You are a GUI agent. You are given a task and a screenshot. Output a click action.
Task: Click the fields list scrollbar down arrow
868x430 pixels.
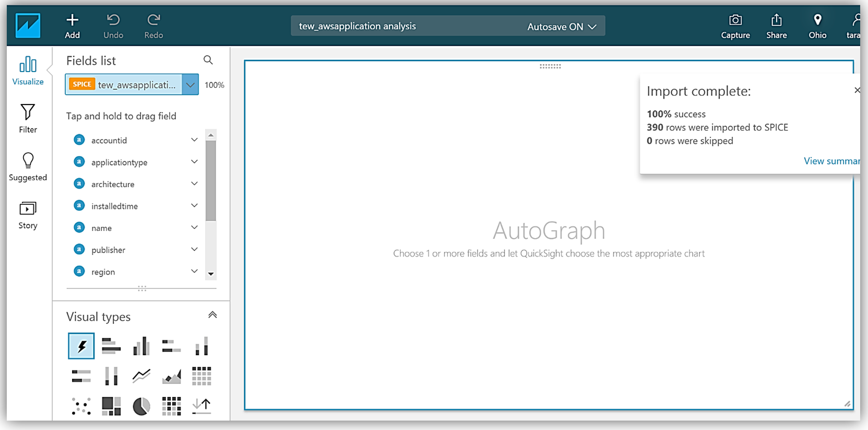click(x=211, y=274)
